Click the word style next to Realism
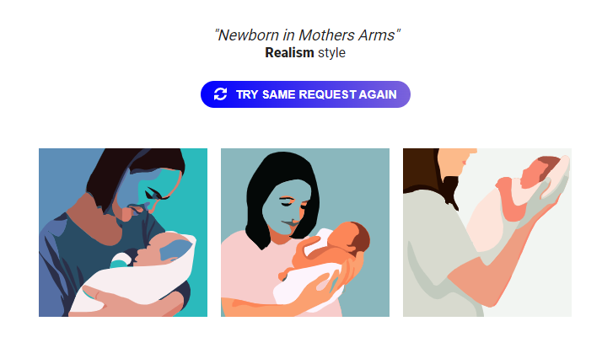The width and height of the screenshot is (602, 364). coord(331,53)
